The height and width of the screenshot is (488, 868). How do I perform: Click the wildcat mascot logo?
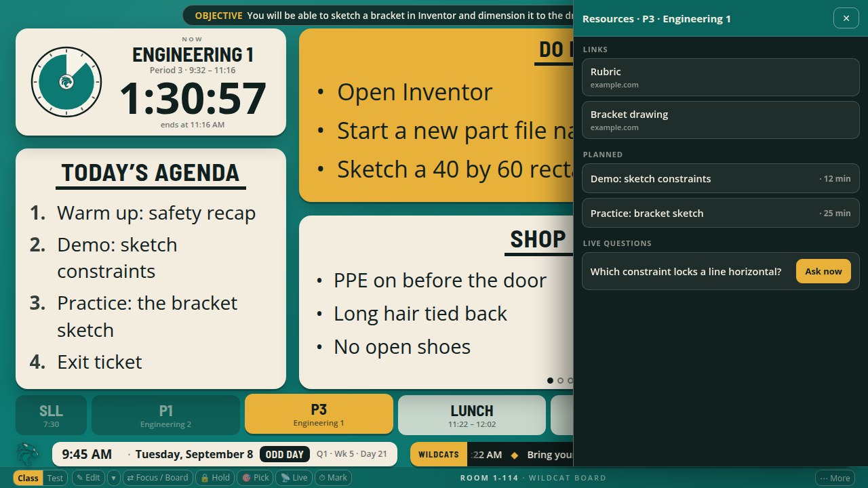pyautogui.click(x=27, y=454)
